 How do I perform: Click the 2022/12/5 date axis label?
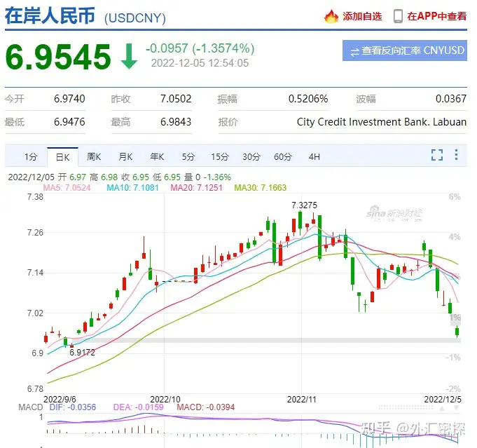[x=443, y=399]
